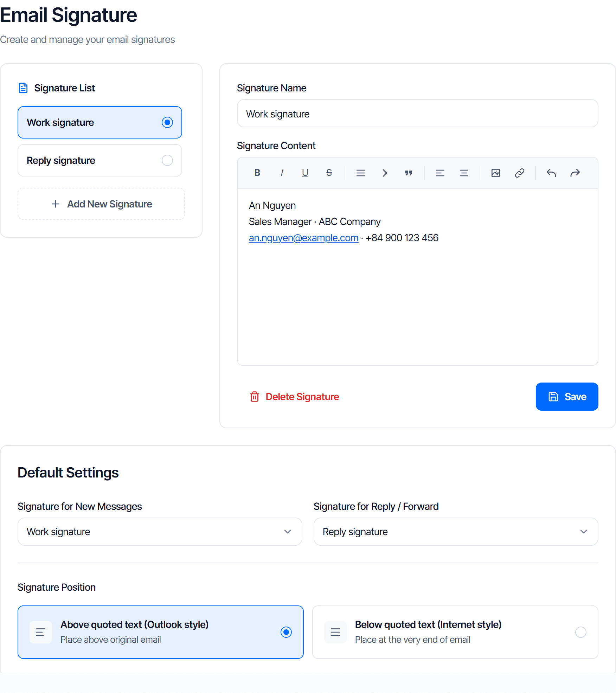Click Add New Signature button
The width and height of the screenshot is (616, 693).
click(101, 204)
